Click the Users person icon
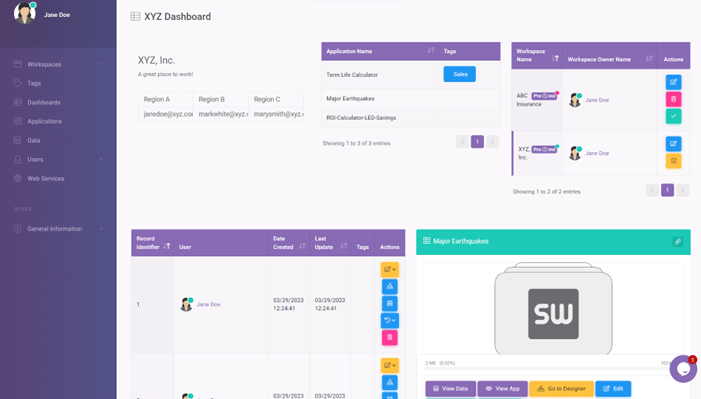 point(17,159)
